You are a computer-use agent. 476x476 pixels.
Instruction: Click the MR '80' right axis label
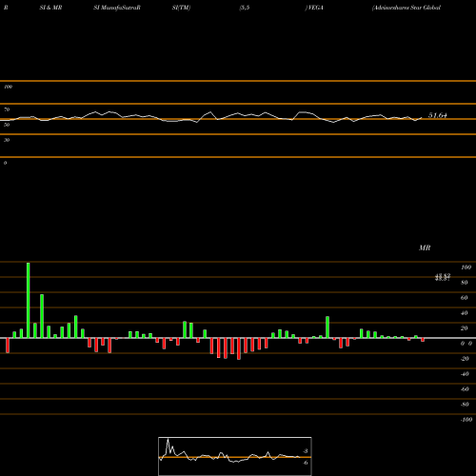click(x=465, y=283)
